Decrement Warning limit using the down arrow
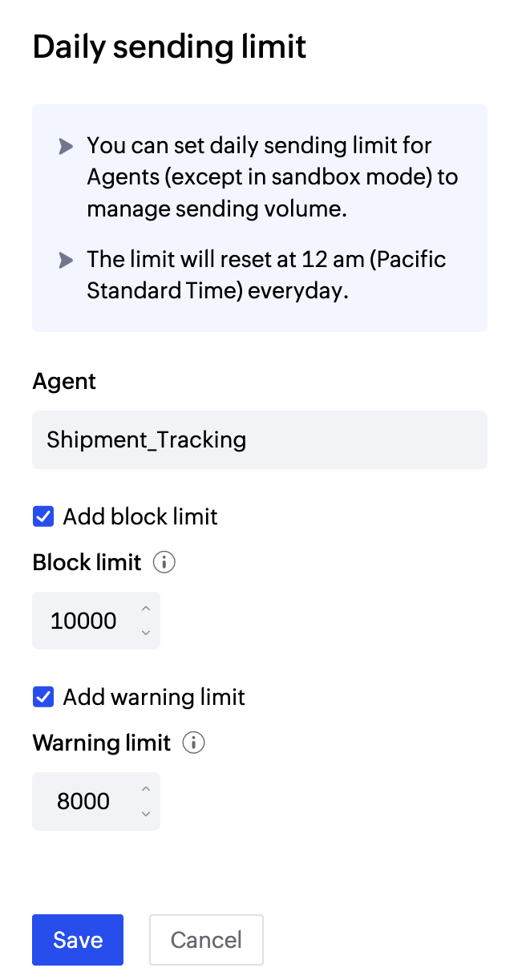The height and width of the screenshot is (980, 526). pyautogui.click(x=146, y=813)
